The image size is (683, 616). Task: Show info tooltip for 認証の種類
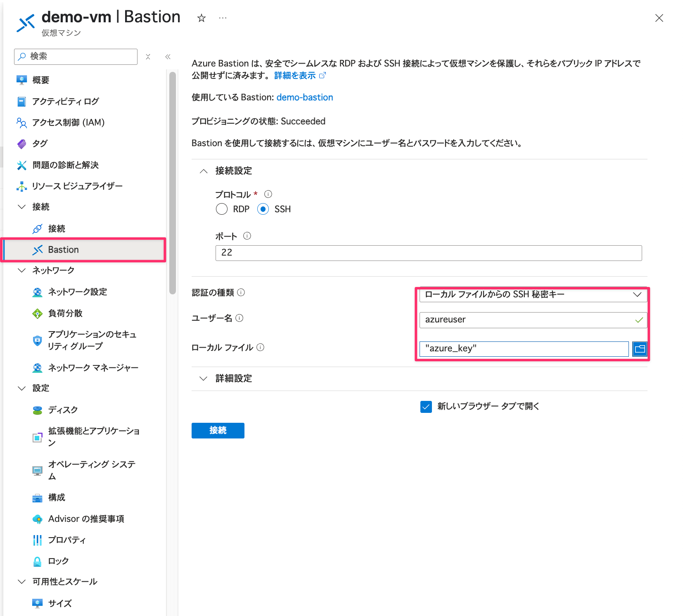[241, 292]
